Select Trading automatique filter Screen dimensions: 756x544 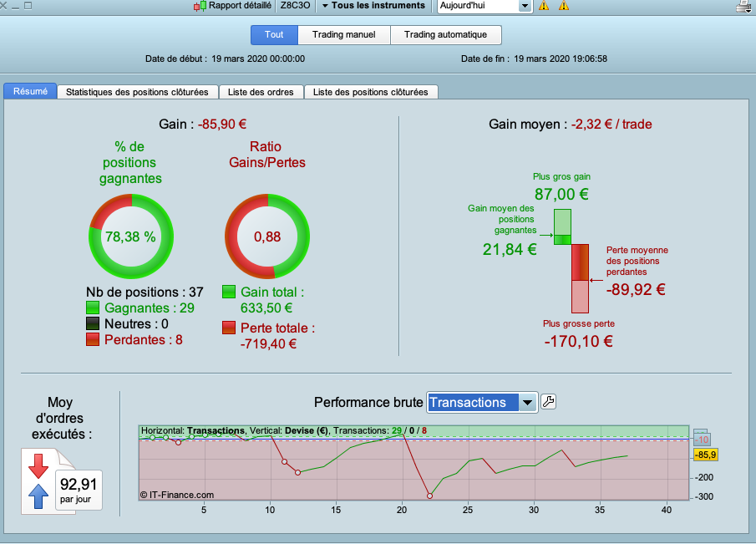445,35
